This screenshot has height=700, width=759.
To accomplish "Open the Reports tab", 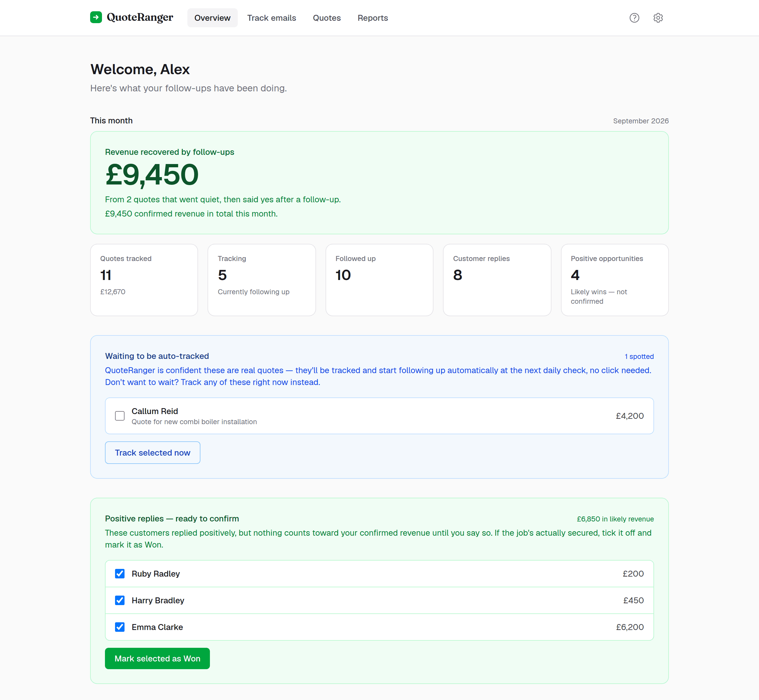I will [x=372, y=18].
